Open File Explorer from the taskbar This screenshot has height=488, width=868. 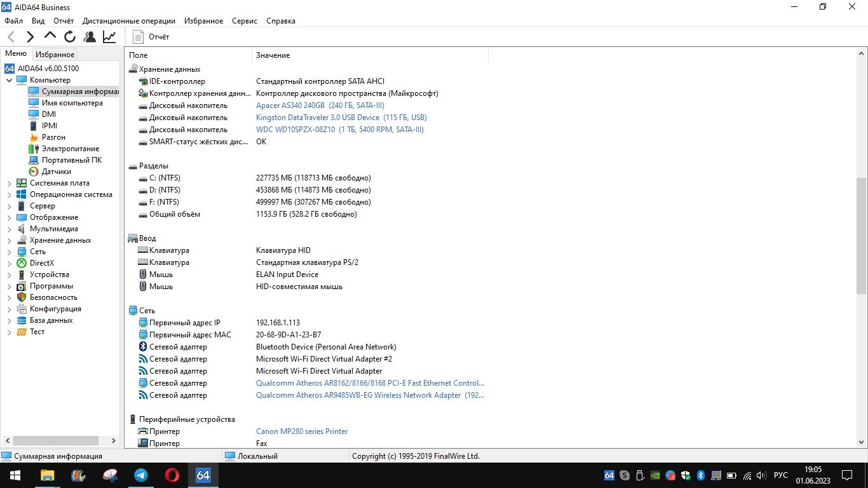point(47,475)
